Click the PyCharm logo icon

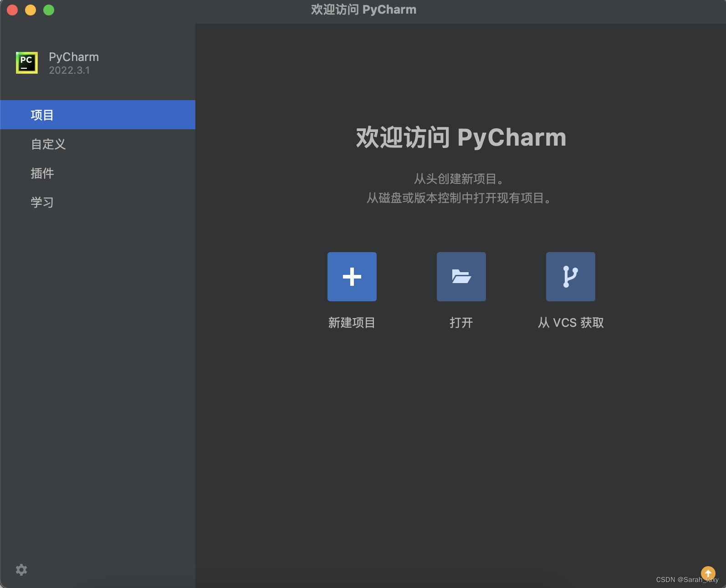27,63
